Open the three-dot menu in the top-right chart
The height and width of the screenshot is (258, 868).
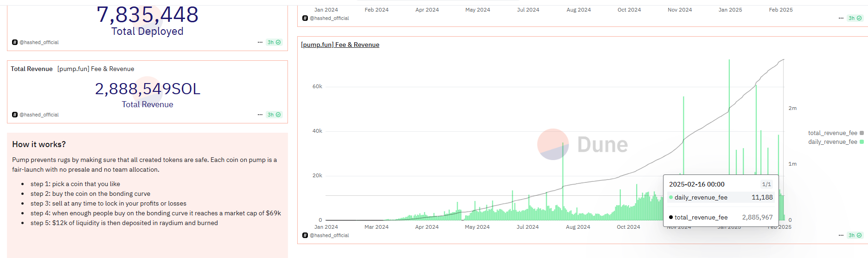tap(841, 18)
